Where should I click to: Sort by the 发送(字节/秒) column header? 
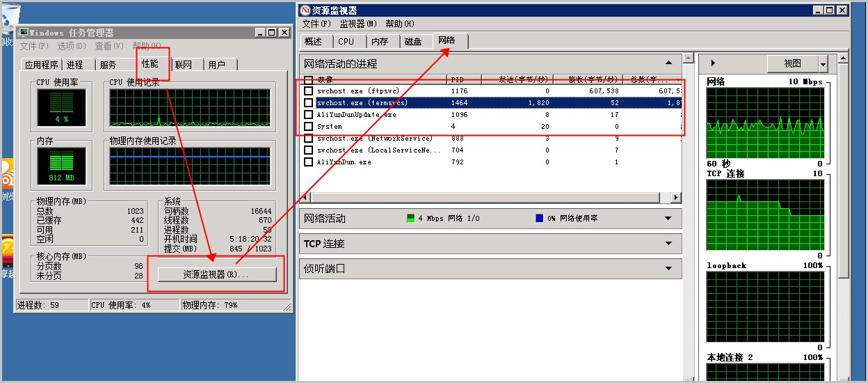(515, 79)
